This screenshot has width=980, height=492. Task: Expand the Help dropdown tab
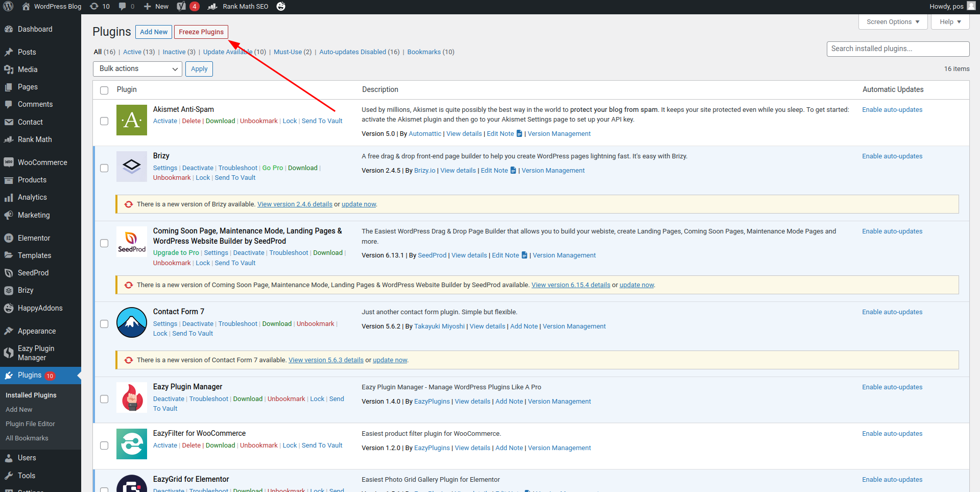click(950, 22)
